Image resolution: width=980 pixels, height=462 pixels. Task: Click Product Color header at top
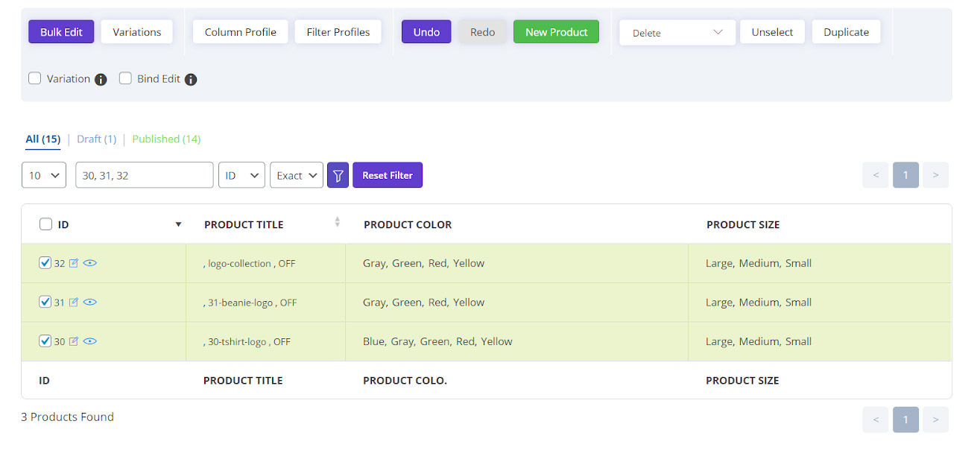click(x=408, y=224)
